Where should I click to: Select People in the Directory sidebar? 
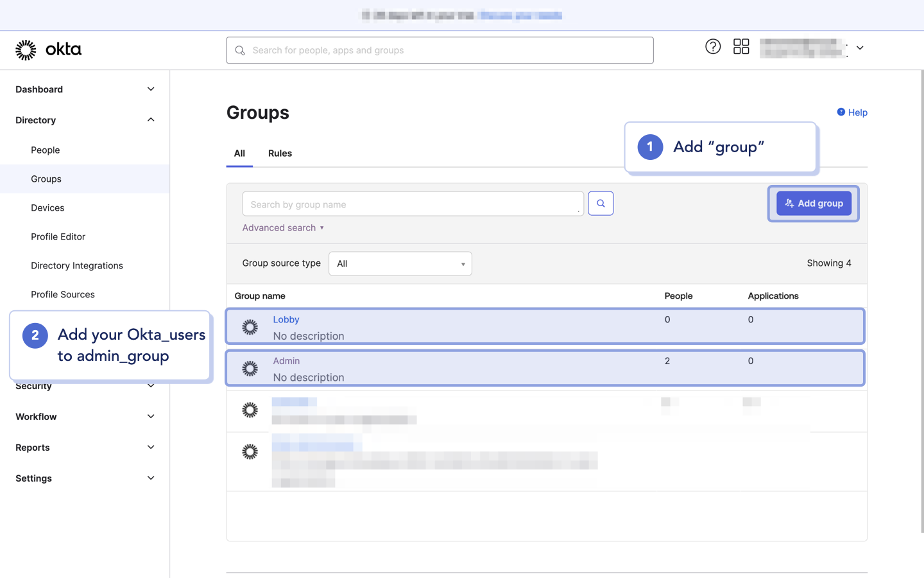coord(45,150)
